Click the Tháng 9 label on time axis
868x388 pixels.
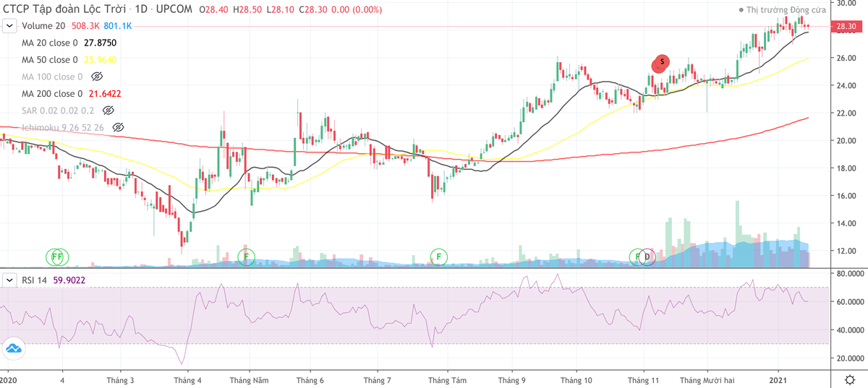pos(512,380)
